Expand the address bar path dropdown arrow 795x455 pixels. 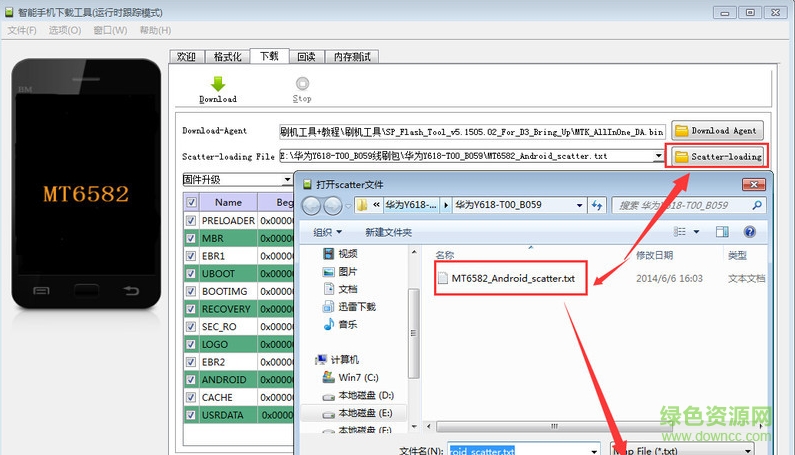coord(579,205)
